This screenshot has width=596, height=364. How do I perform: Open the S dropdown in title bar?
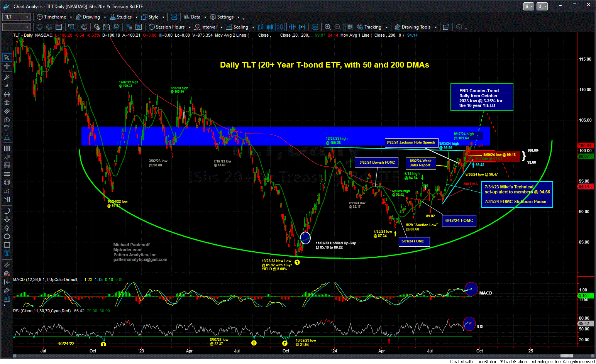528,6
